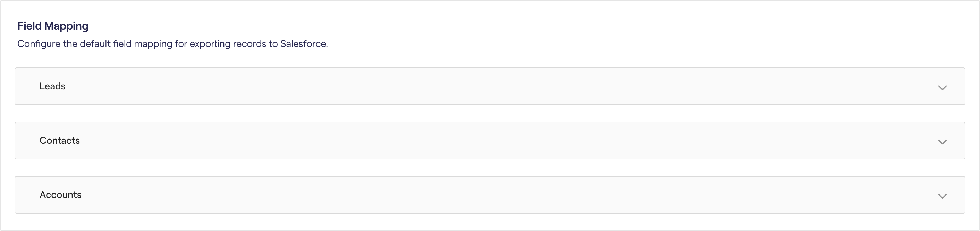Click the right-edge arrow of the Leads accordion
The width and height of the screenshot is (980, 231).
click(x=943, y=88)
